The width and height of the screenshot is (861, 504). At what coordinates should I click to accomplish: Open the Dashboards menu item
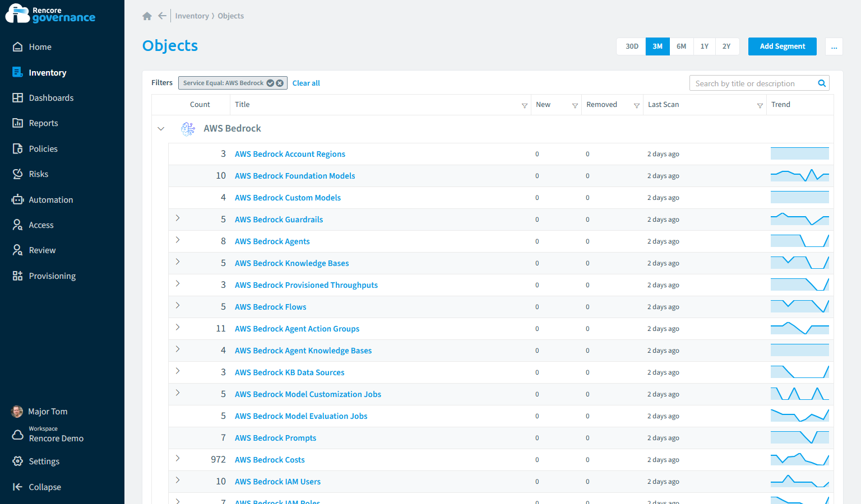tap(51, 98)
